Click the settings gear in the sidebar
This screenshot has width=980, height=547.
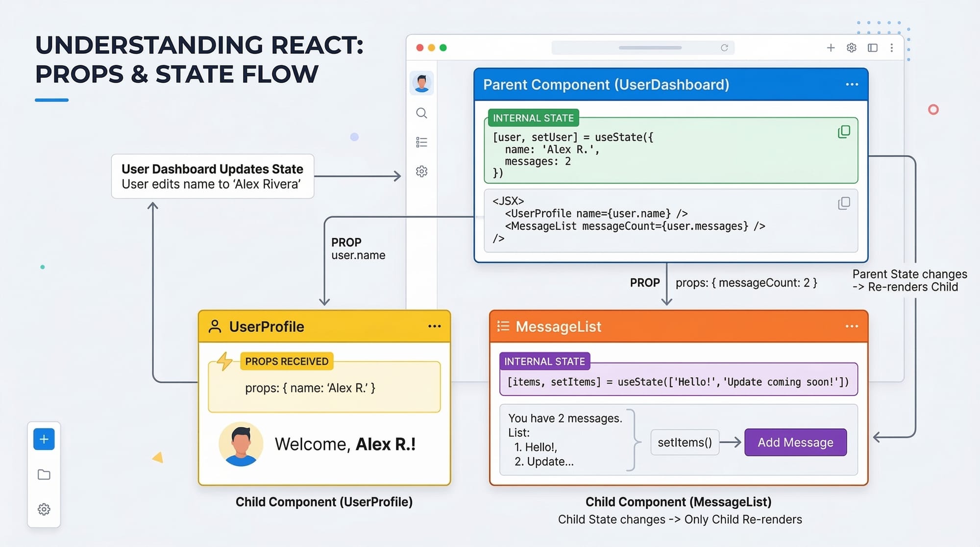[x=421, y=172]
